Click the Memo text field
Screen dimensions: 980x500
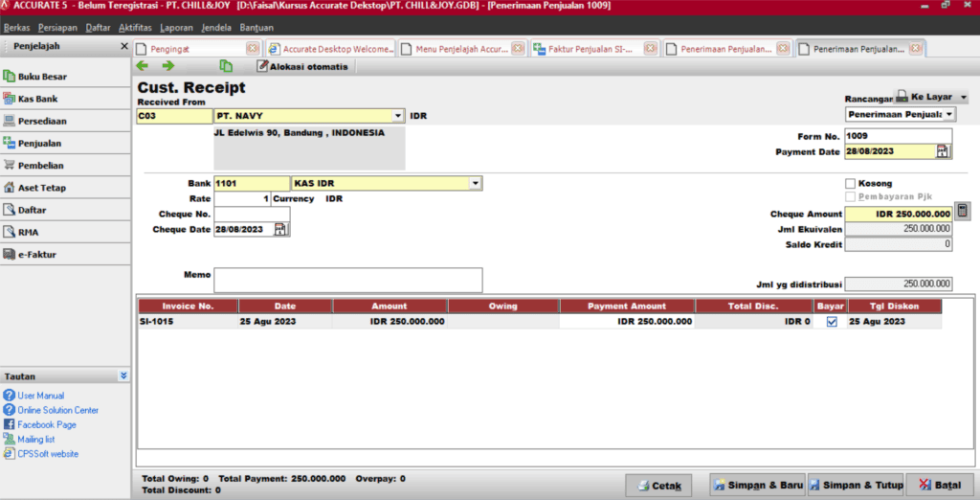347,280
